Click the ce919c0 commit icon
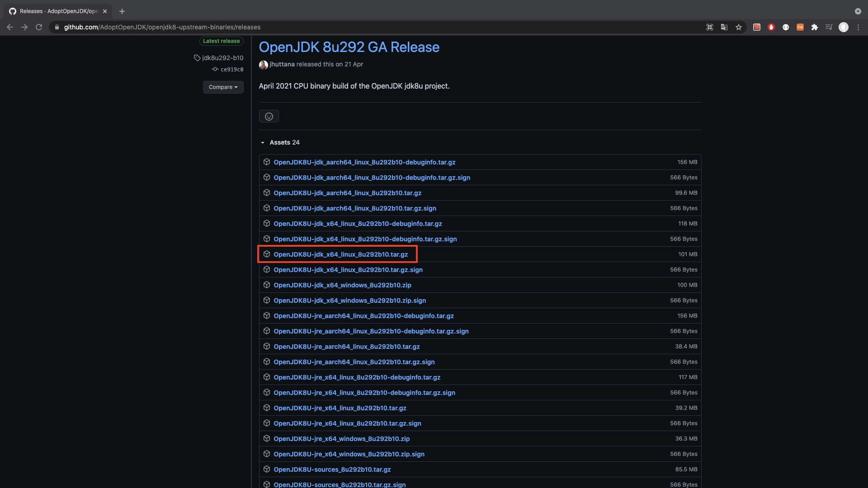Screen dimensions: 868x488 215,69
